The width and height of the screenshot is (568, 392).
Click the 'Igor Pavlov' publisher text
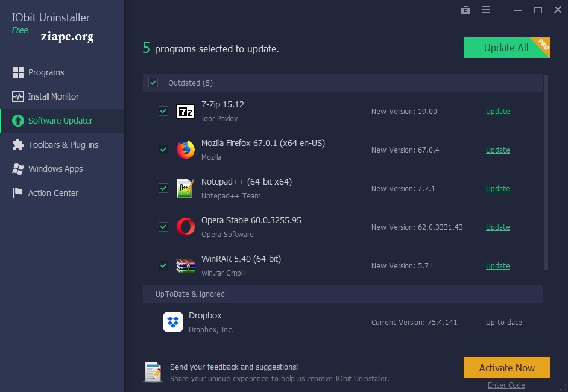point(219,118)
